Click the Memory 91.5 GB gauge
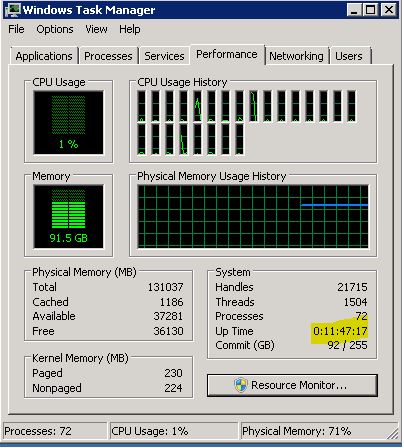Screen dimensions: 404x448 point(68,216)
